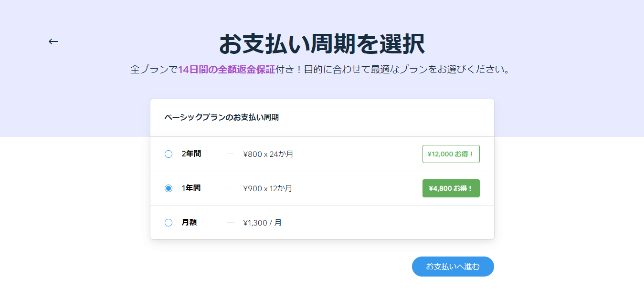The image size is (644, 298).
Task: Click the 1年間 plan label
Action: pos(191,188)
